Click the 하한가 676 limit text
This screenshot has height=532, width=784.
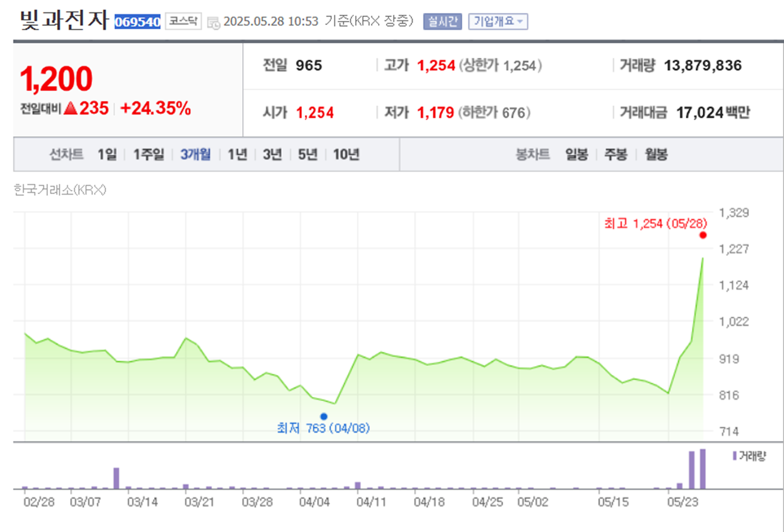[494, 113]
